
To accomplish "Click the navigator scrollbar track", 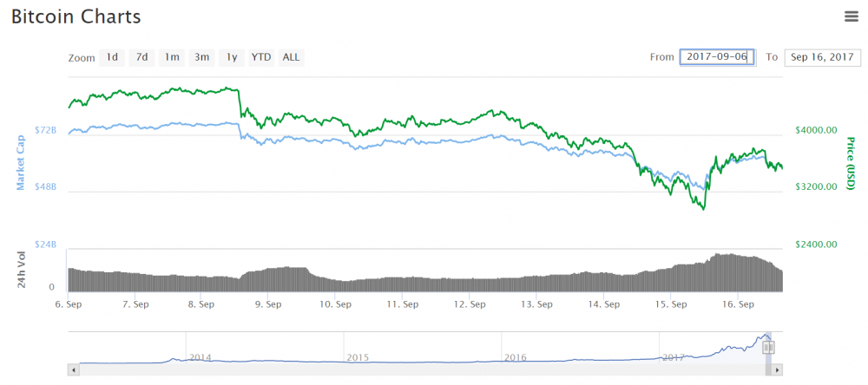I will 424,369.
